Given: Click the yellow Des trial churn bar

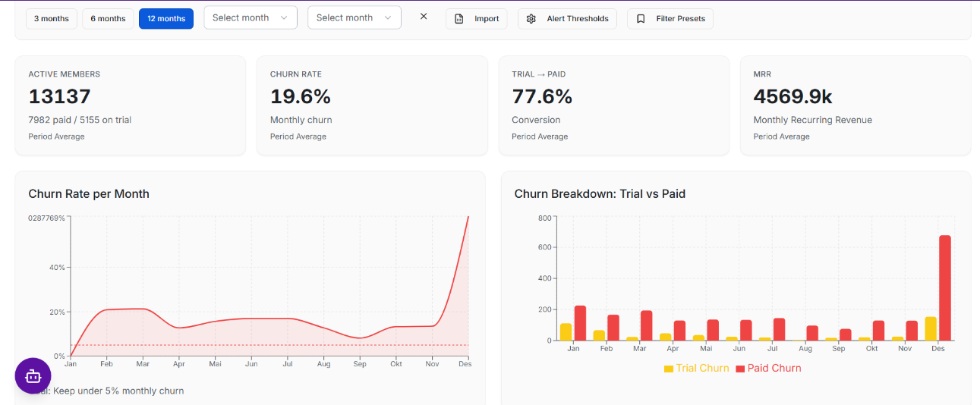Looking at the screenshot, I should click(931, 328).
